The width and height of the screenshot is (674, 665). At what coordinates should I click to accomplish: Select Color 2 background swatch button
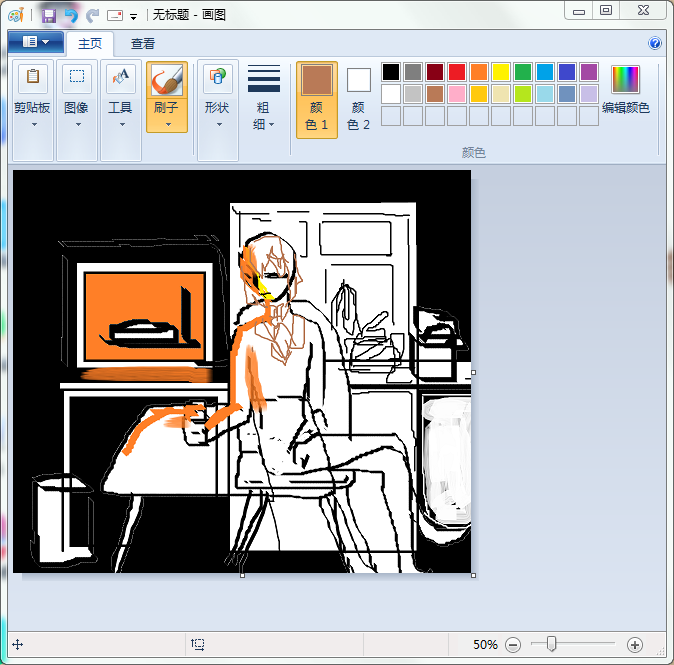click(358, 99)
